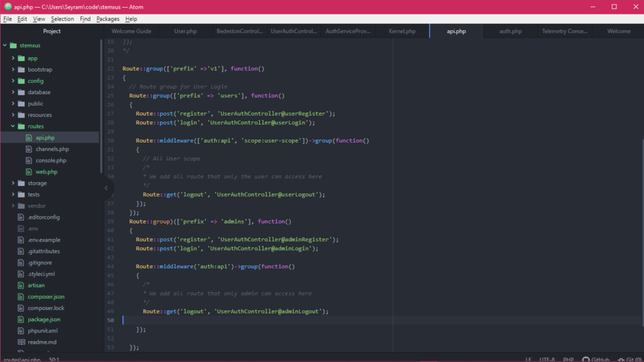Click the console.php file icon

pos(30,160)
